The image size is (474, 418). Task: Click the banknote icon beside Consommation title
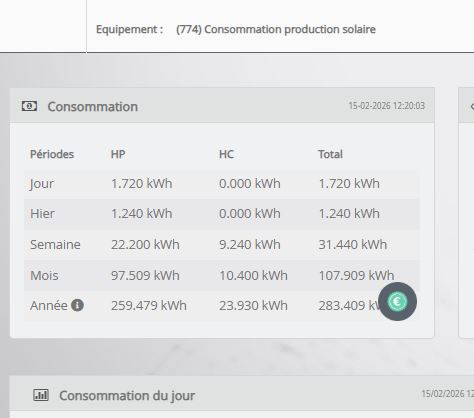[29, 106]
